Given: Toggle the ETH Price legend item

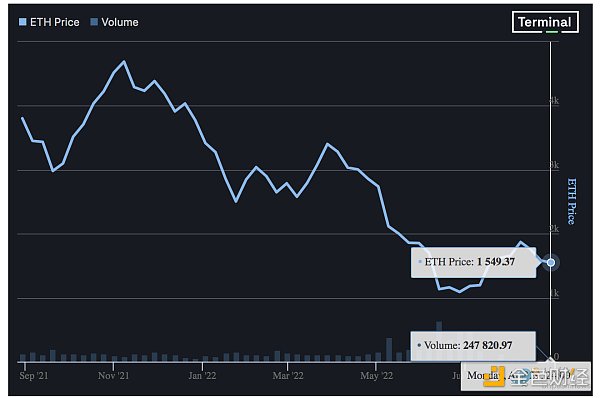Looking at the screenshot, I should pos(49,22).
